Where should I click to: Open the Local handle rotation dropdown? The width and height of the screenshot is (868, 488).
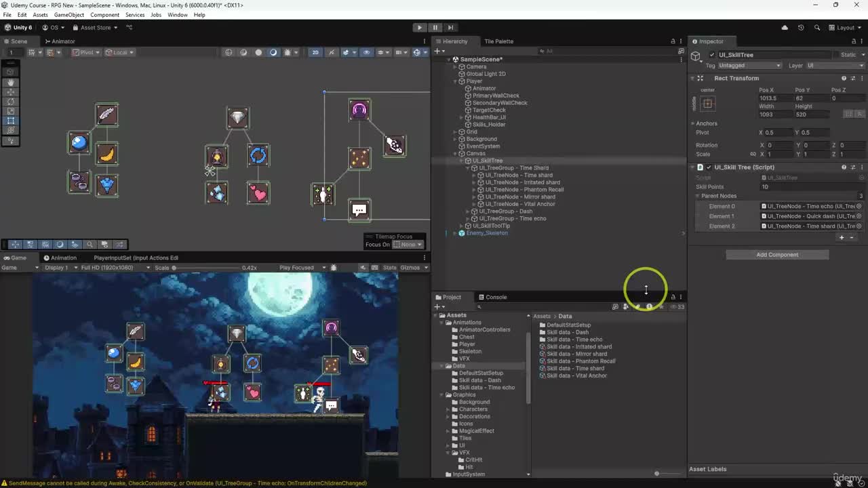point(119,52)
